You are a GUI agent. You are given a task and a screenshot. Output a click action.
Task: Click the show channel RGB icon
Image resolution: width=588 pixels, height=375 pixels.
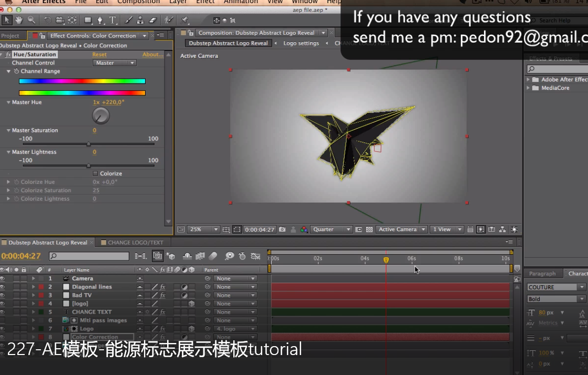tap(304, 229)
